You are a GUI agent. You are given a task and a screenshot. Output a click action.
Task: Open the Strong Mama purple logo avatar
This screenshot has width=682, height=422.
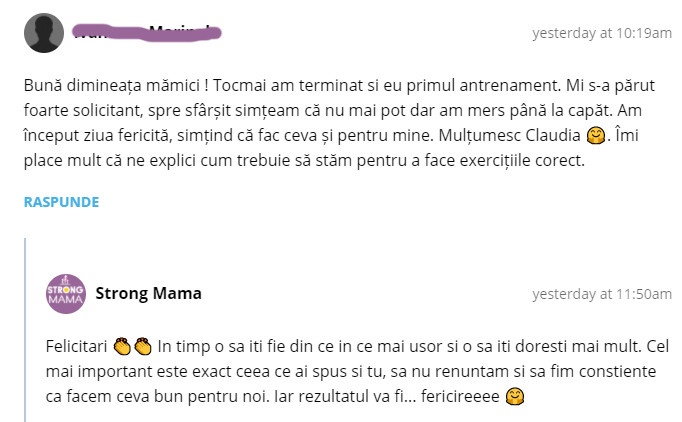(x=66, y=293)
